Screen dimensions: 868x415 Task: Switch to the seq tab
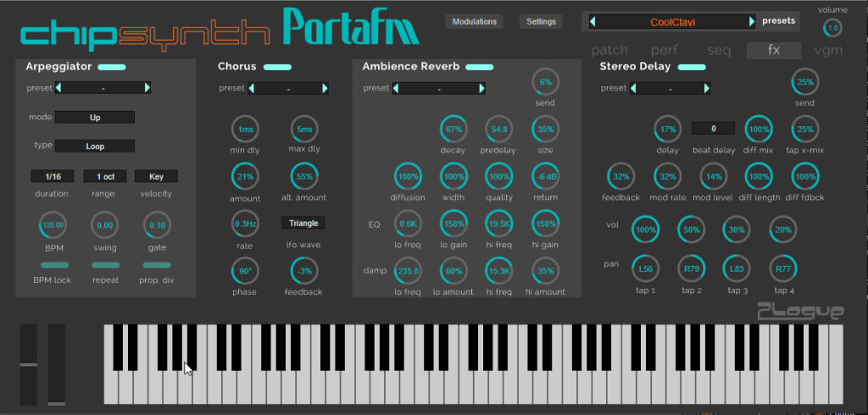[718, 50]
